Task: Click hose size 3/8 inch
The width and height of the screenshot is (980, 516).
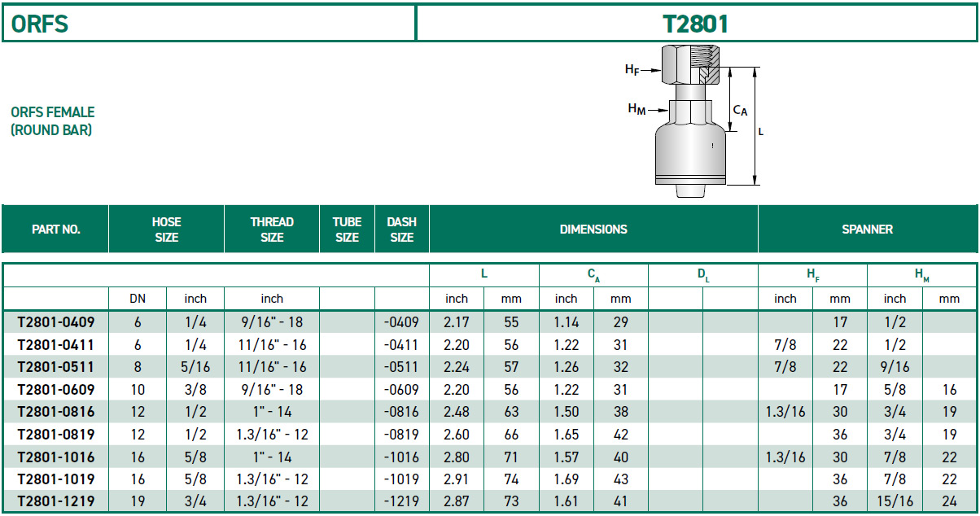Action: click(x=195, y=390)
